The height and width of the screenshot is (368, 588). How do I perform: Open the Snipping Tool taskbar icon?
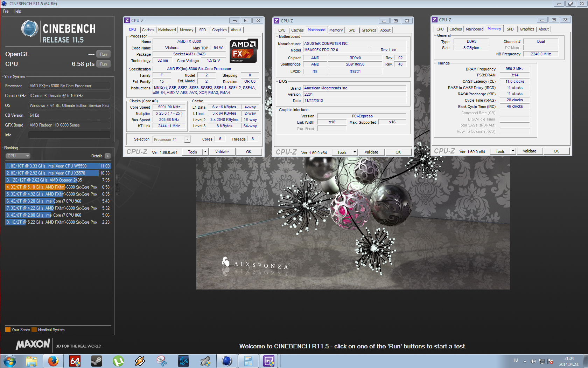(x=162, y=361)
